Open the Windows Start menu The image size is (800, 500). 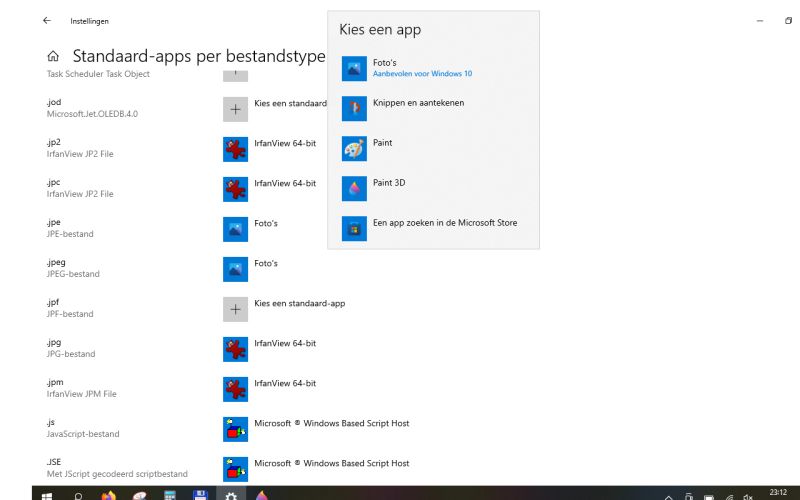pyautogui.click(x=47, y=495)
